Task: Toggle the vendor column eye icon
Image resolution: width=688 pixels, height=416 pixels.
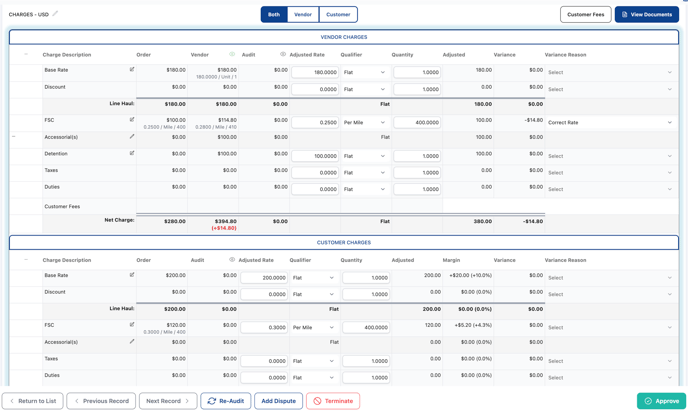Action: pos(232,55)
